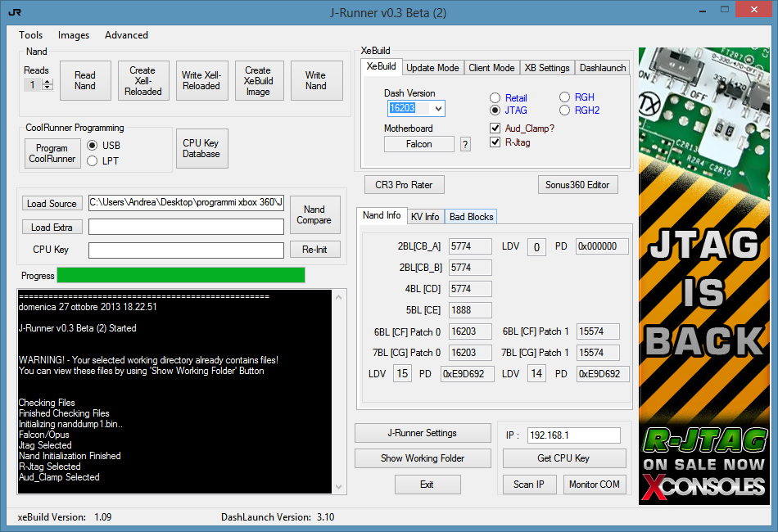Click log console scroll down arrow
This screenshot has height=532, width=778.
point(338,487)
